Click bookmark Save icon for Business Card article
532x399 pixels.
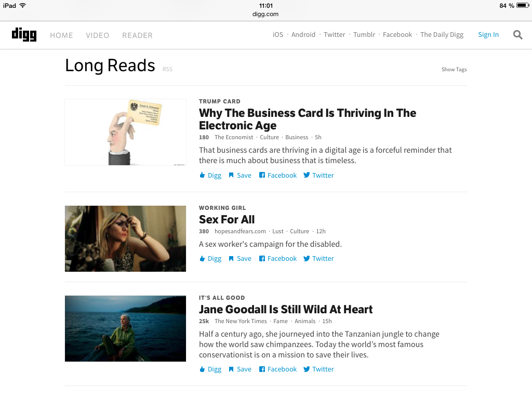[x=231, y=175]
